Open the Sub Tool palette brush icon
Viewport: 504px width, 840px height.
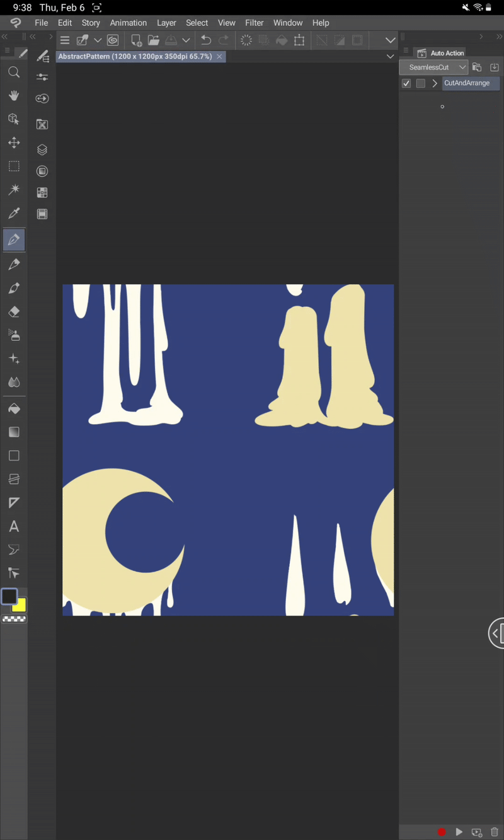click(x=42, y=56)
